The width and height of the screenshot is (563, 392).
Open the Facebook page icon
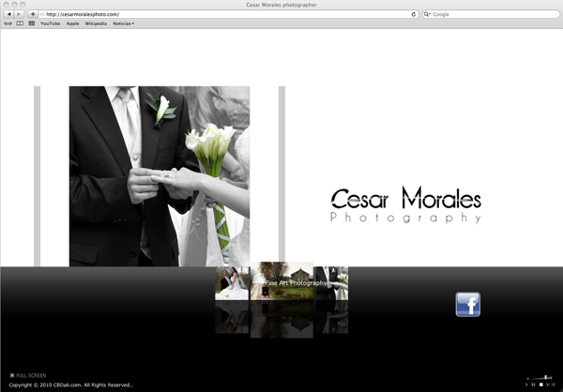[x=467, y=304]
